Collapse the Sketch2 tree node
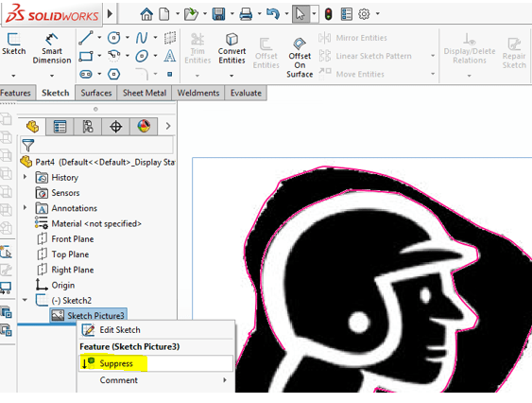 25,300
